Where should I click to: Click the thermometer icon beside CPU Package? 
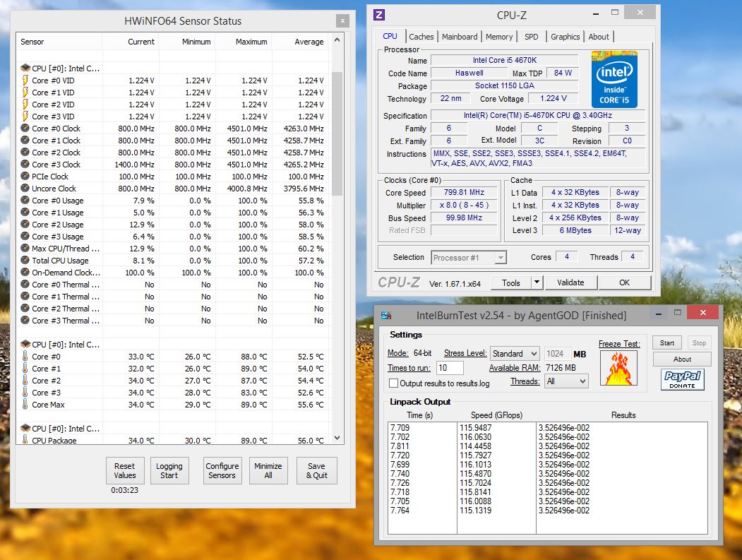25,440
